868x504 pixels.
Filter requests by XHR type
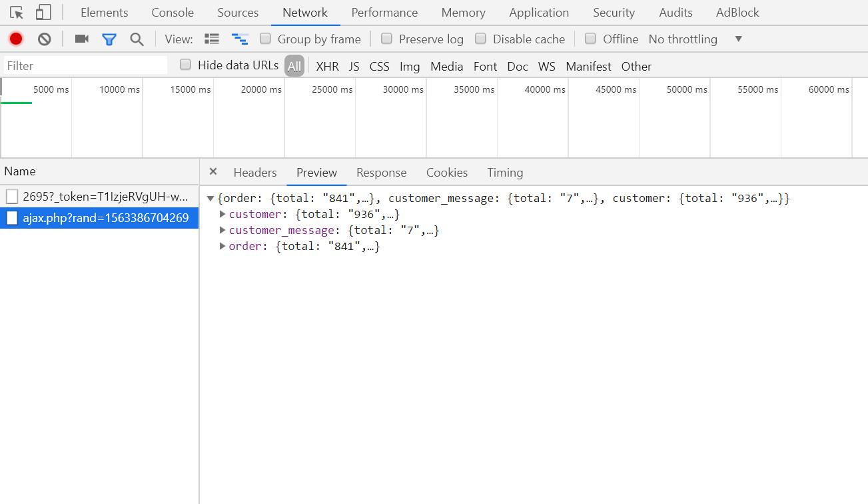pyautogui.click(x=327, y=66)
